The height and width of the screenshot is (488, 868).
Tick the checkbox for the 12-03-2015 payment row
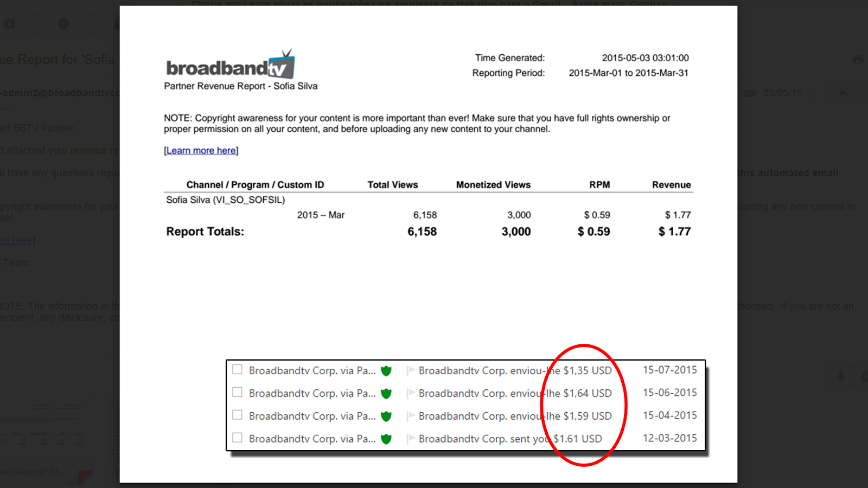pyautogui.click(x=237, y=438)
